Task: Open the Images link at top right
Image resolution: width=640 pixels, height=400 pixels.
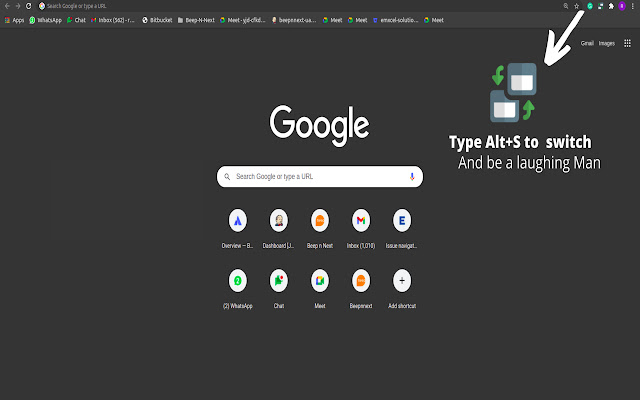Action: 607,43
